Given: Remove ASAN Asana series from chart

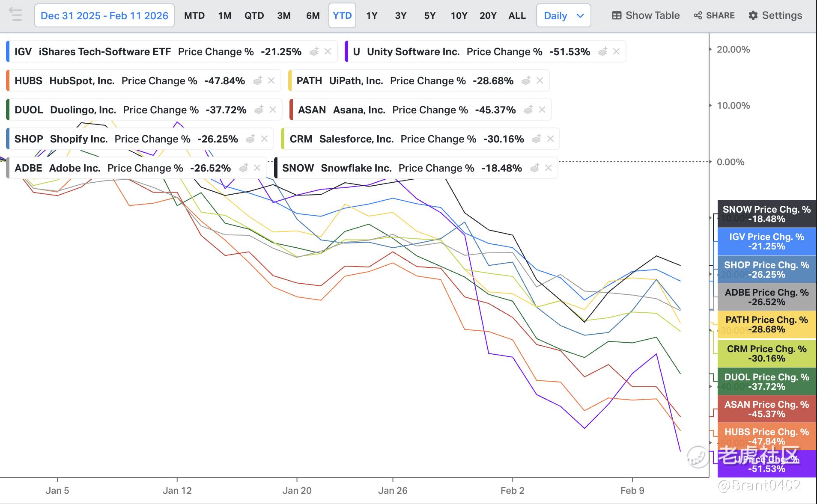Looking at the screenshot, I should tap(542, 110).
